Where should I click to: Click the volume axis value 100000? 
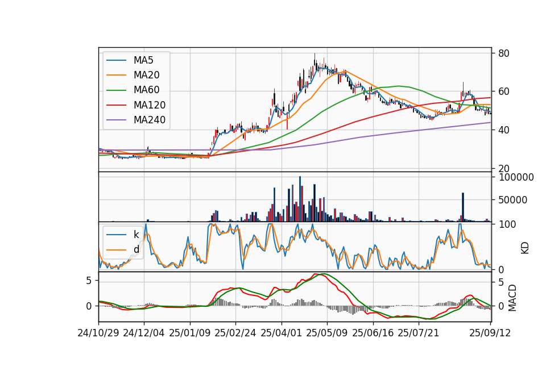point(516,177)
